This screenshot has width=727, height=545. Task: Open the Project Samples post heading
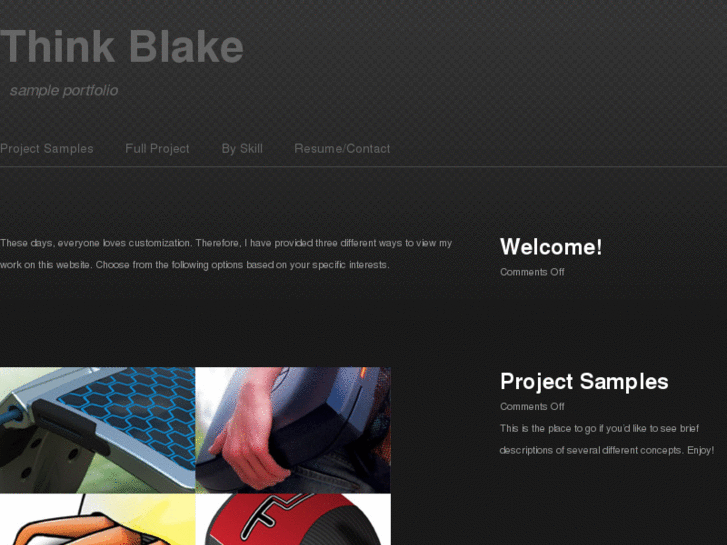(x=584, y=382)
